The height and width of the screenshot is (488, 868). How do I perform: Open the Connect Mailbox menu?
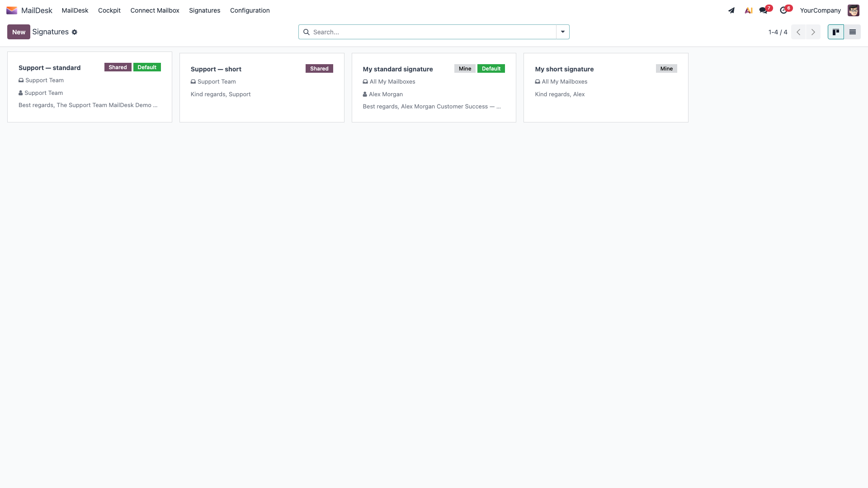155,10
